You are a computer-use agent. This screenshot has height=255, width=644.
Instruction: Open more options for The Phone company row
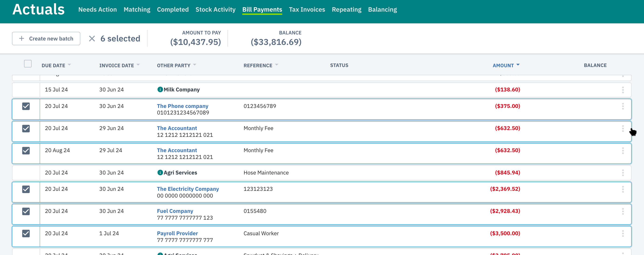pos(623,106)
